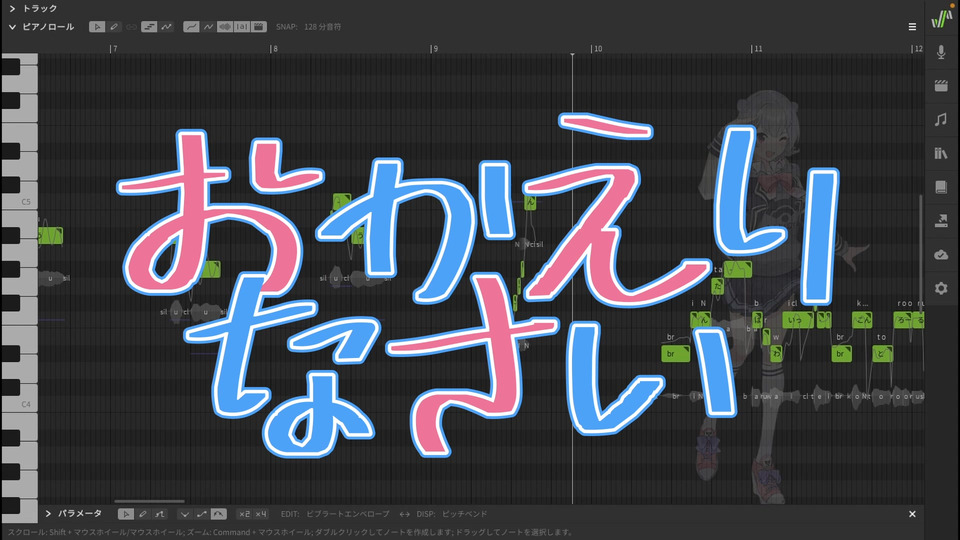
Task: Choose the linear ramp curve shape
Action: 201,514
